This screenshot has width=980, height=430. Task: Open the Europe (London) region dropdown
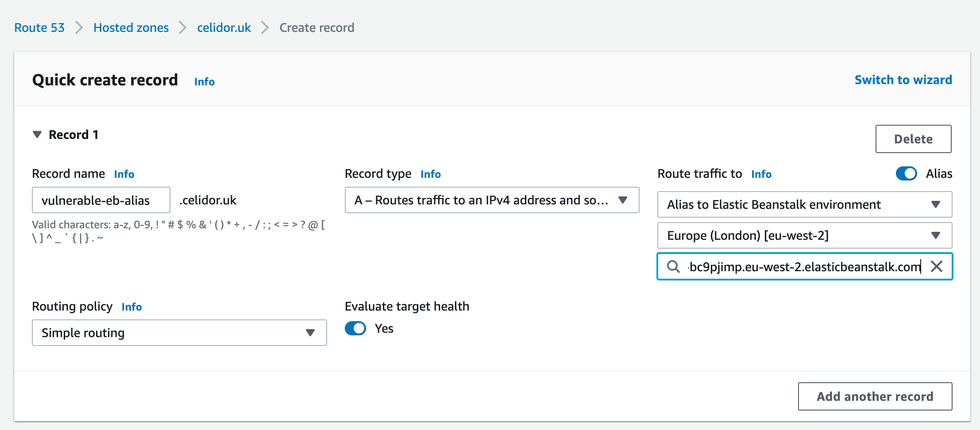point(805,235)
